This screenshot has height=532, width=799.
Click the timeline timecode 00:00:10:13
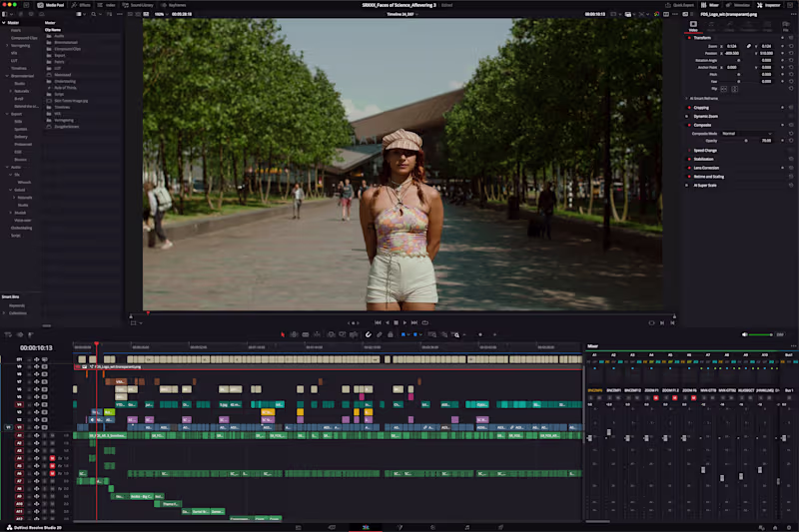click(36, 347)
